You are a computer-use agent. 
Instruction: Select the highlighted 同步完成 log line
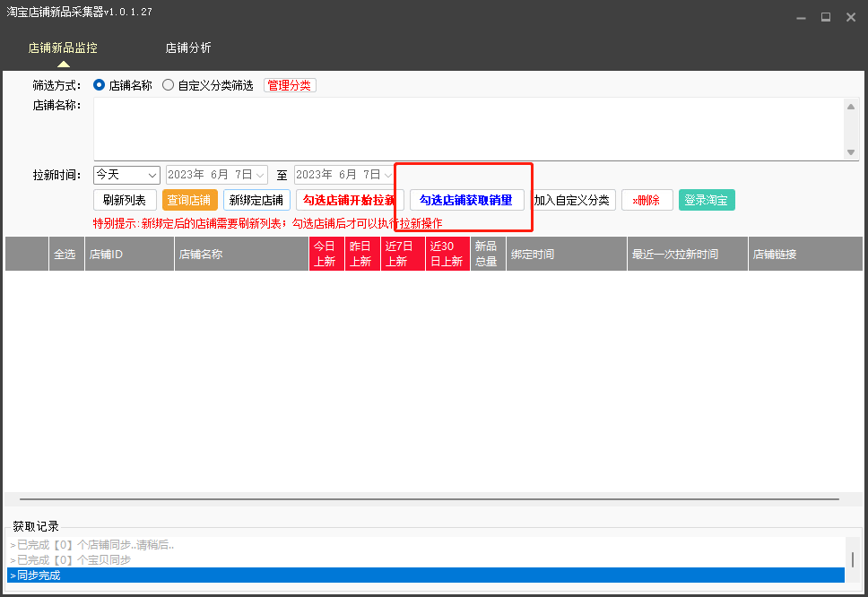425,575
